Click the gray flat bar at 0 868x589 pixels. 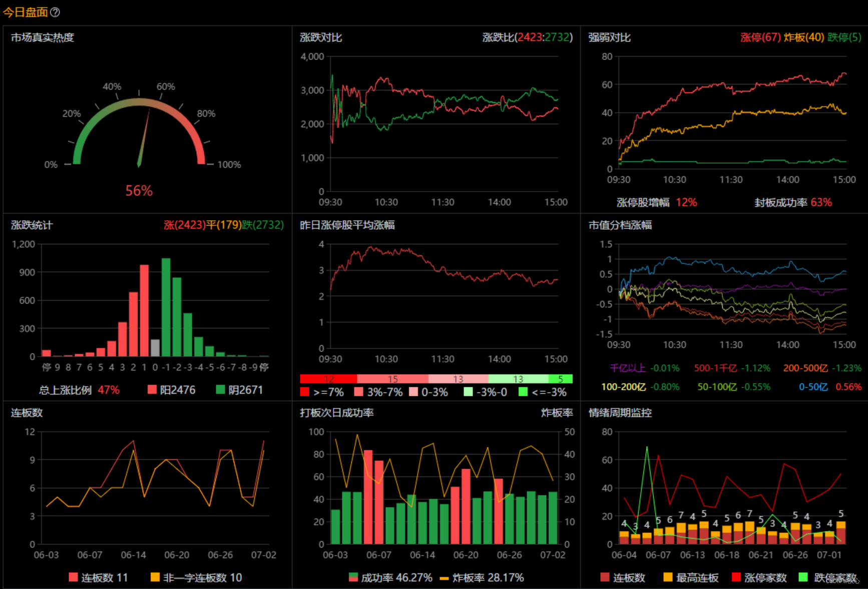[155, 348]
